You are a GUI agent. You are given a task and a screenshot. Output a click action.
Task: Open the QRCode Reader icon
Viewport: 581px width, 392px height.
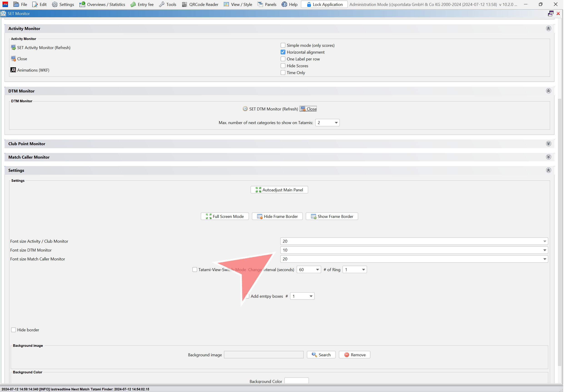click(x=184, y=5)
